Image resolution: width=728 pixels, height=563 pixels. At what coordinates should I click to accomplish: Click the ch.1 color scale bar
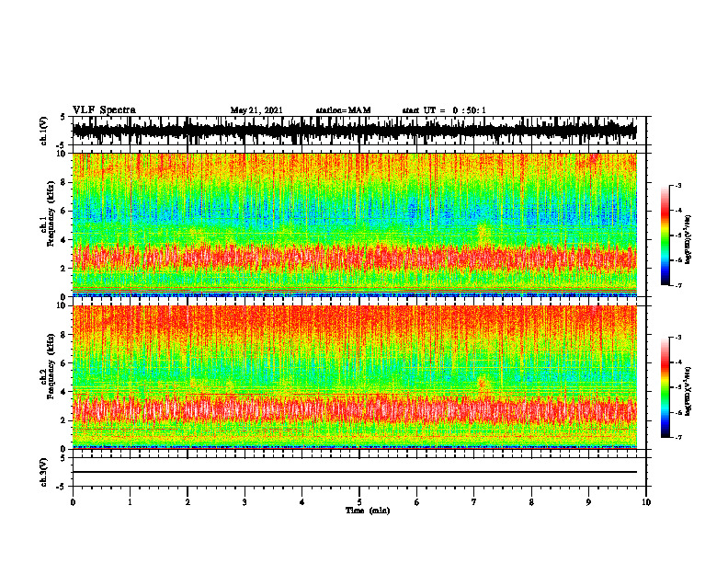point(665,236)
